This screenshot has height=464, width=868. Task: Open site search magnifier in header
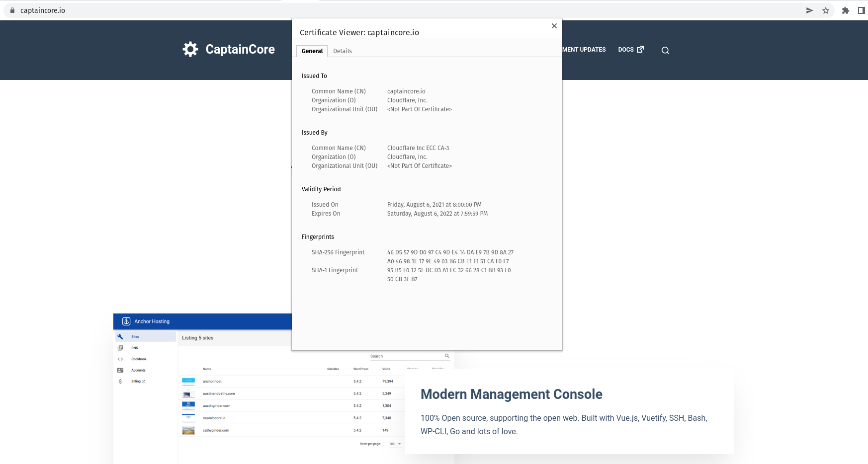coord(665,50)
